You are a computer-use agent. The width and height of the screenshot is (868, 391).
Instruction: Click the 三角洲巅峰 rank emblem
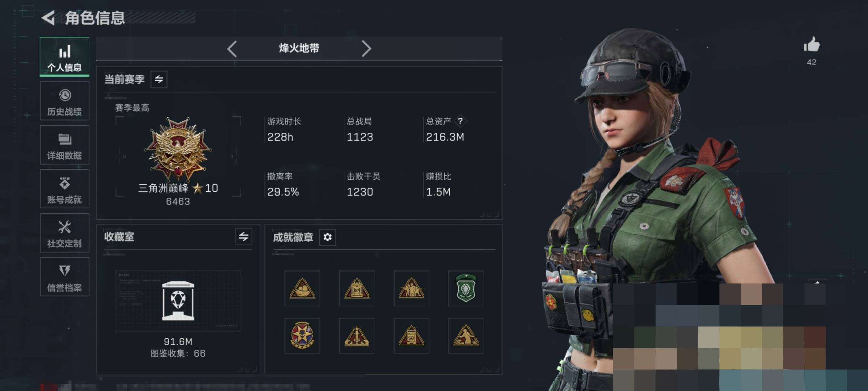click(x=178, y=149)
